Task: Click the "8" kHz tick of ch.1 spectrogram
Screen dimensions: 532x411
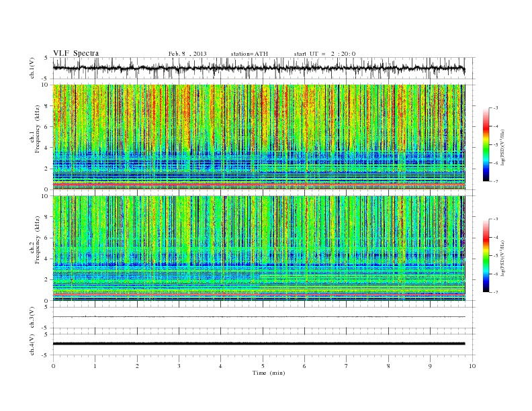Action: click(x=46, y=106)
